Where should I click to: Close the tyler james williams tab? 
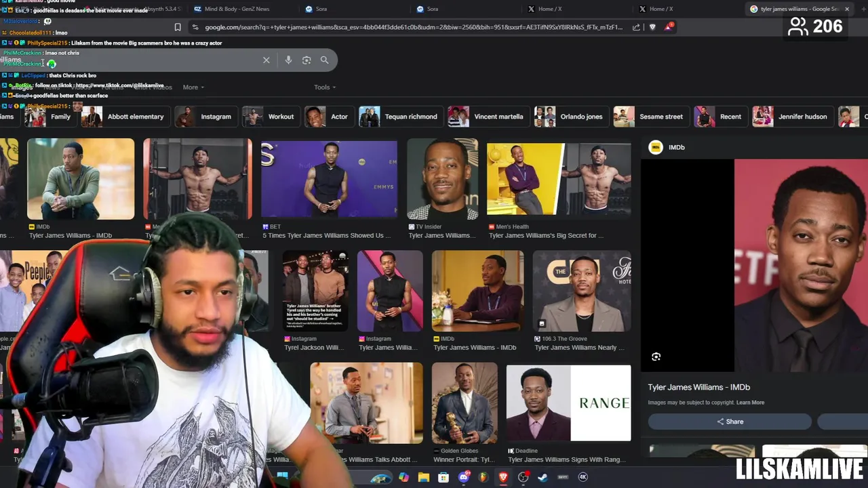tap(847, 9)
